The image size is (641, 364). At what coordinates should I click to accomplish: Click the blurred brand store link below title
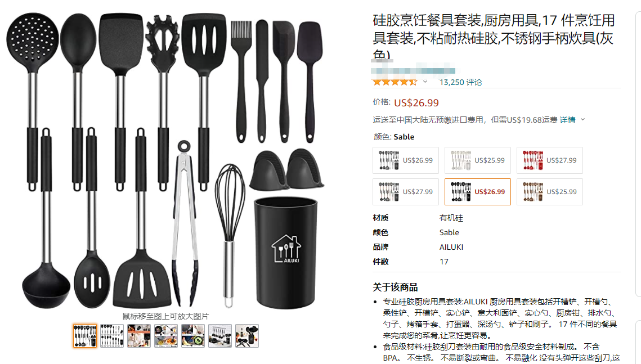[x=413, y=71]
